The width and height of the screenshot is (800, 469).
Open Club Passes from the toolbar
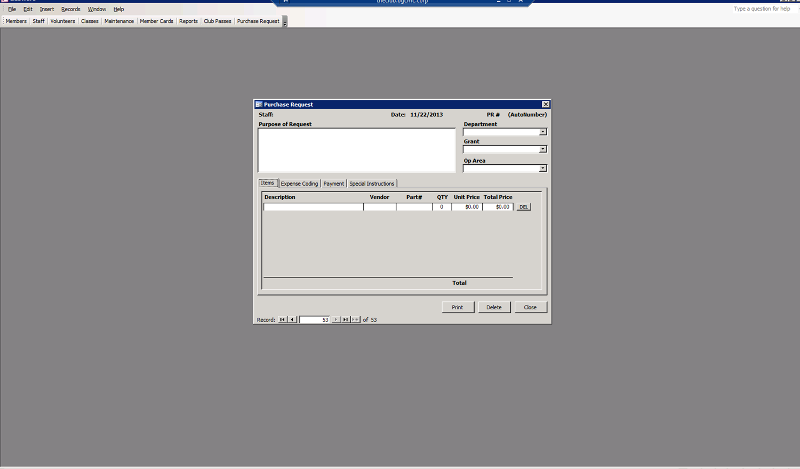click(217, 21)
